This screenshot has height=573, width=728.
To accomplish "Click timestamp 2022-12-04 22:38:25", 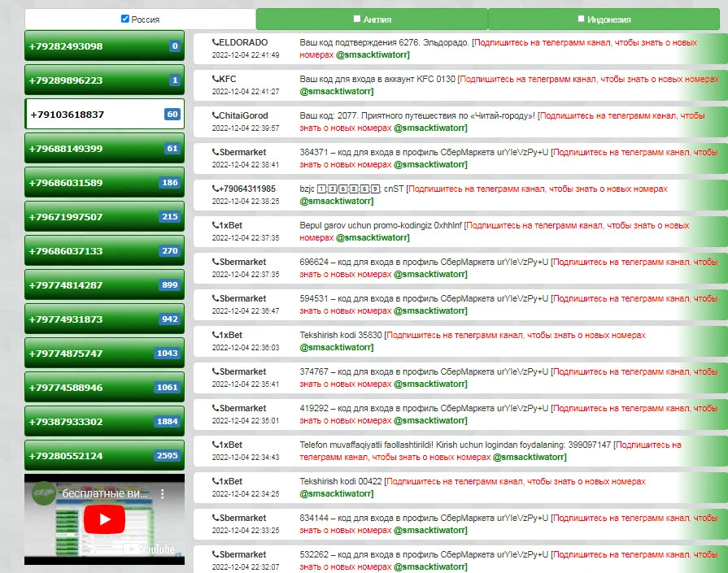I will click(x=246, y=202).
